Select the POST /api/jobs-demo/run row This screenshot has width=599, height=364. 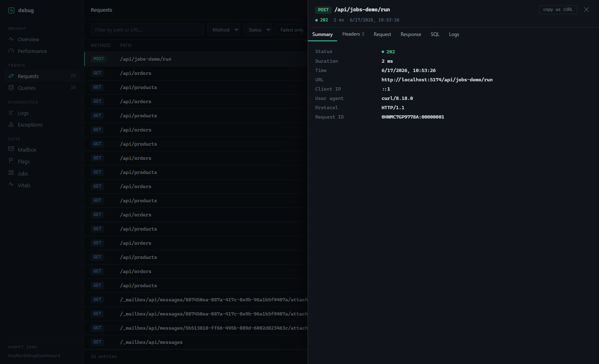coord(196,59)
